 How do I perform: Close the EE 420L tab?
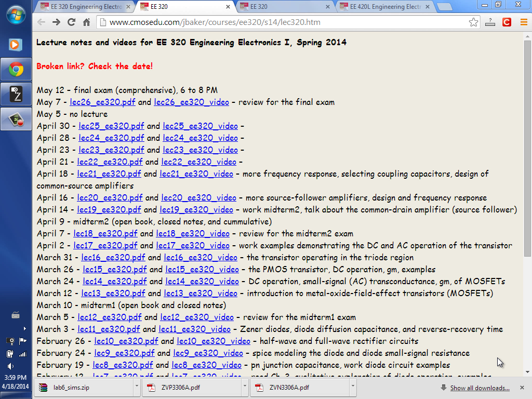click(428, 6)
